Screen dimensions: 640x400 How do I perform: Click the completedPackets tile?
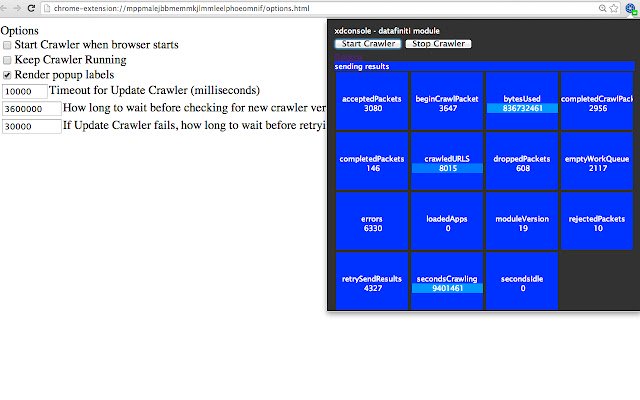point(372,161)
